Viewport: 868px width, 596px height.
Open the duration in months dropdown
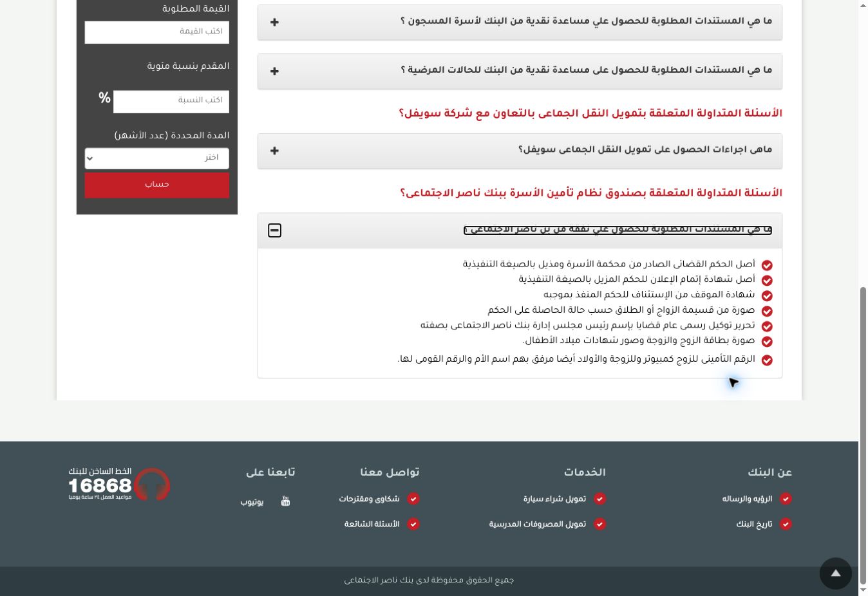tap(156, 158)
